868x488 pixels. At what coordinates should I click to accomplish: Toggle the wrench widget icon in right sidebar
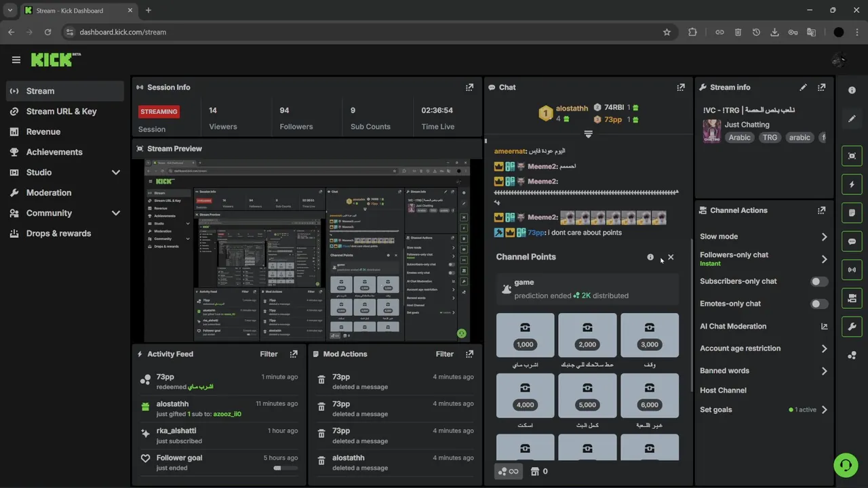click(852, 327)
